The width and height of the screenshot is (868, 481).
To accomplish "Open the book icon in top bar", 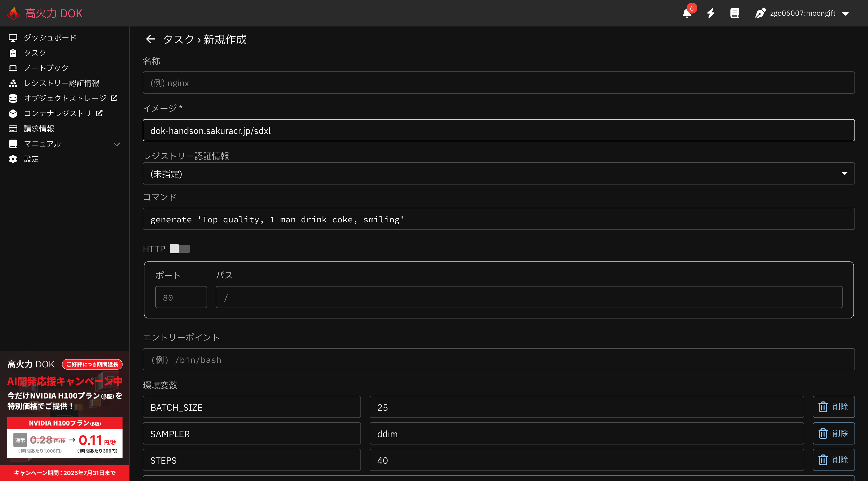I will [x=734, y=13].
